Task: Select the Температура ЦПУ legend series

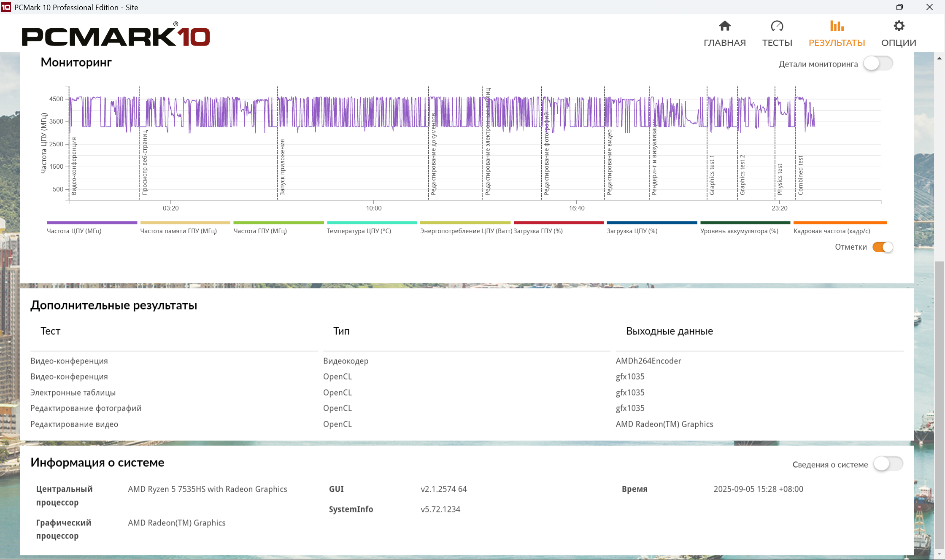Action: (359, 231)
